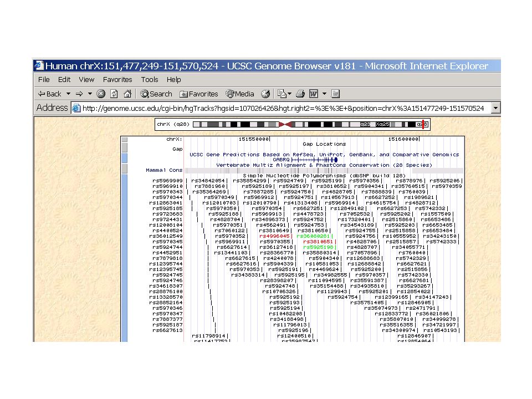Click SNP label rs34147243
Image resolution: width=532 pixels, height=399 pixels.
pos(432,297)
